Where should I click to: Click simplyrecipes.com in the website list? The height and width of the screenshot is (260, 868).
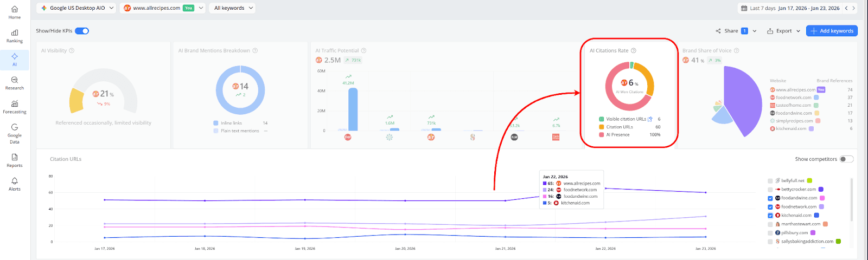click(x=794, y=121)
